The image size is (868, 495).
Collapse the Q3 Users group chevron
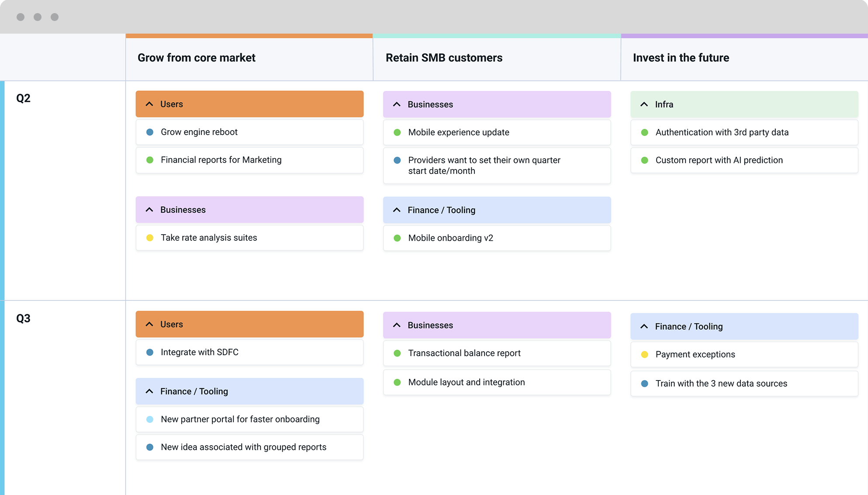[149, 324]
